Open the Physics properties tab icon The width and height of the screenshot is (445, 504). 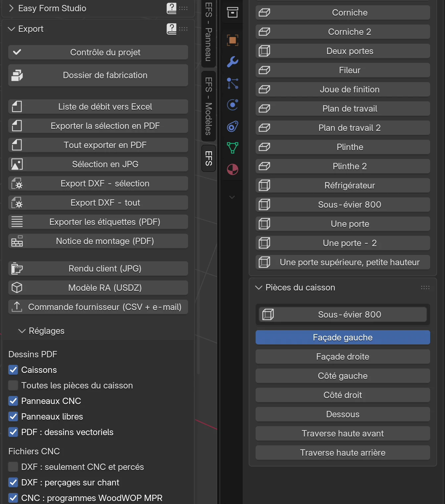[232, 105]
